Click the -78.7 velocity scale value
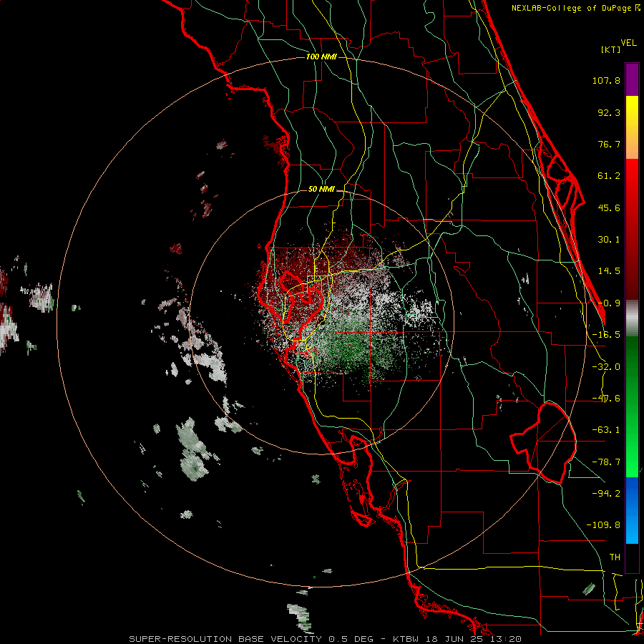The image size is (644, 644). tap(606, 462)
